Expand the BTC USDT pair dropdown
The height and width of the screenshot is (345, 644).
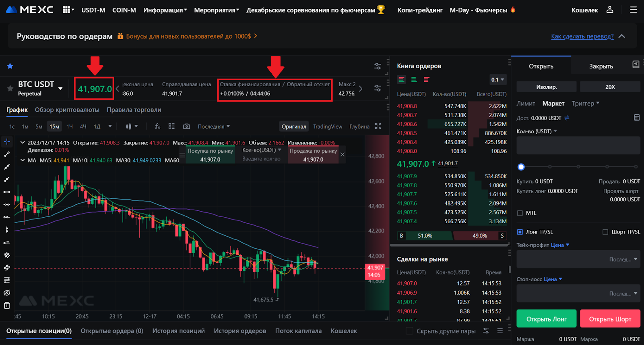[x=60, y=89]
